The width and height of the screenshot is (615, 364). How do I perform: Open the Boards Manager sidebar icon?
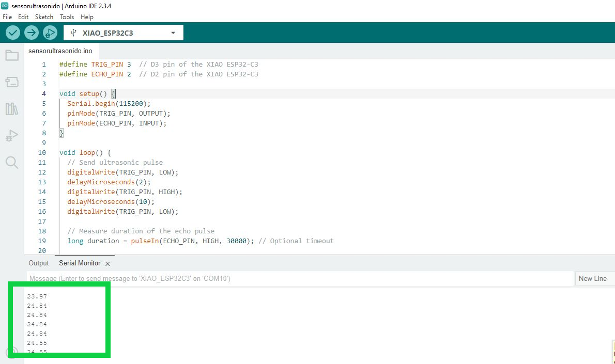click(12, 82)
